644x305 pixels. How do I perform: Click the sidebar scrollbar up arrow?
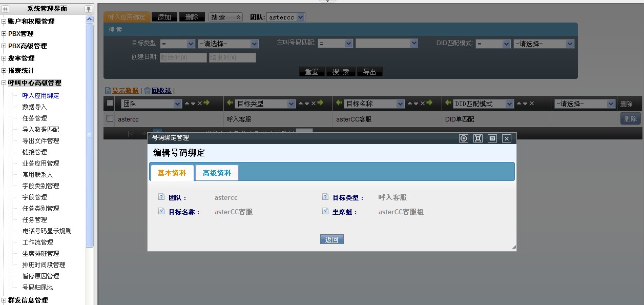coord(90,19)
